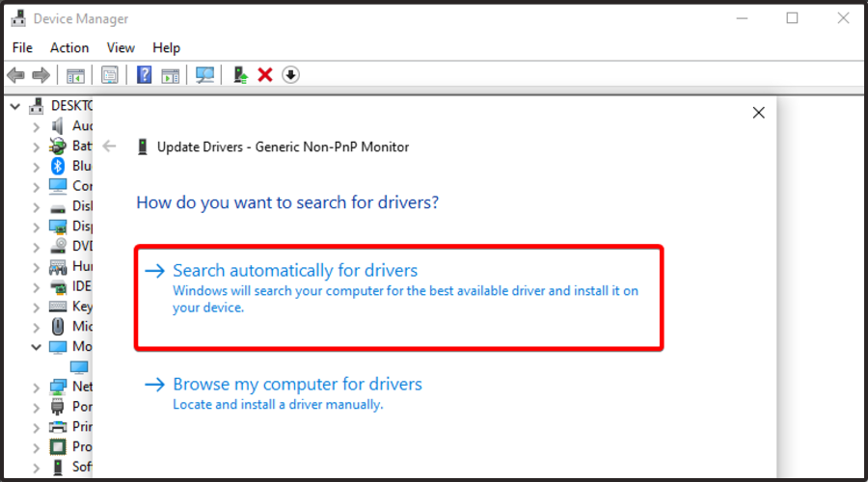Collapse the DESKTOP root node

coord(15,106)
